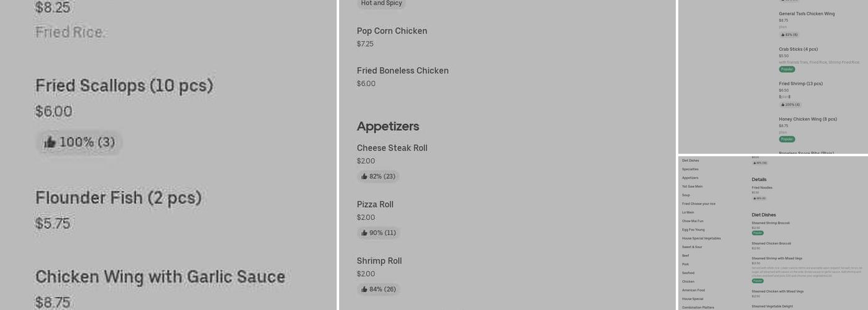The width and height of the screenshot is (868, 310).
Task: Click Popular badge under Crab Sticks
Action: pyautogui.click(x=787, y=69)
